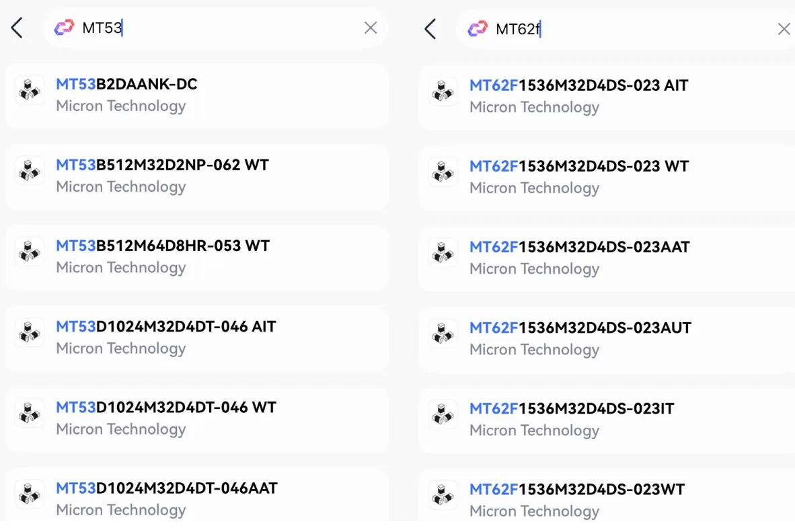Click the component icon for MT62F1536M32D4DS-023 AIT

point(443,91)
